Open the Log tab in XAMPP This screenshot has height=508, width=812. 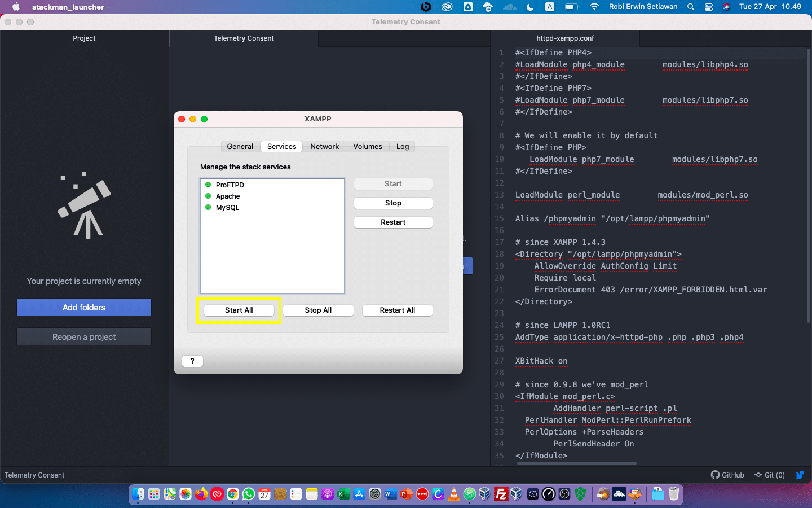[403, 147]
